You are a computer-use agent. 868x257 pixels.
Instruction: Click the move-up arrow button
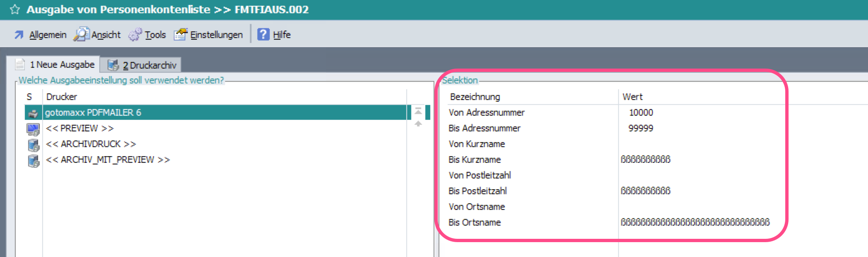[418, 124]
